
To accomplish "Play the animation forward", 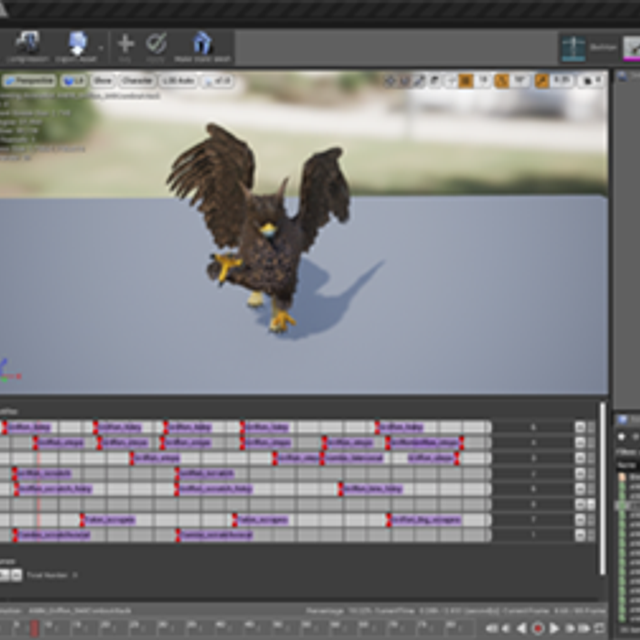I will point(554,628).
